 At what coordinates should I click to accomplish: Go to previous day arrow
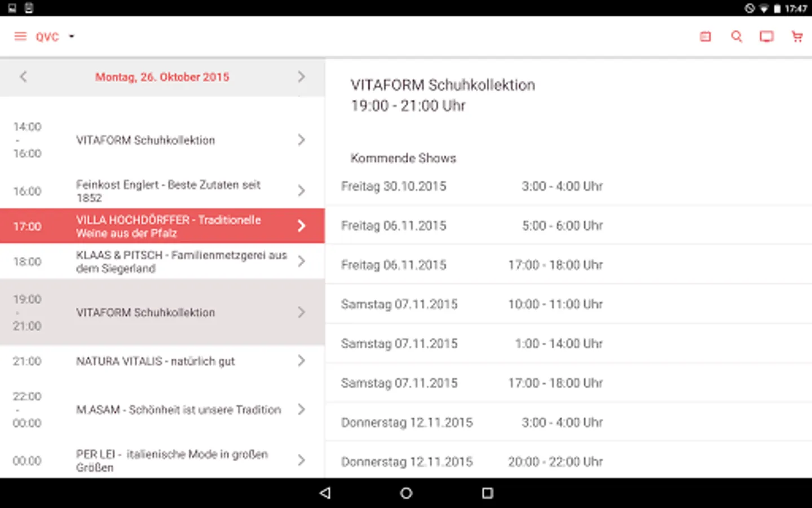(23, 77)
